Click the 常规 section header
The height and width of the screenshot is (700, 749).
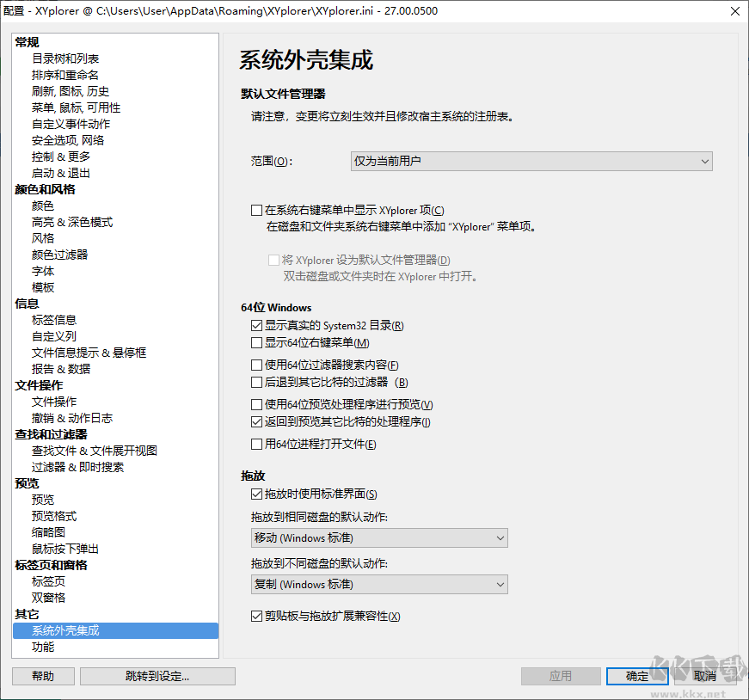click(x=27, y=42)
